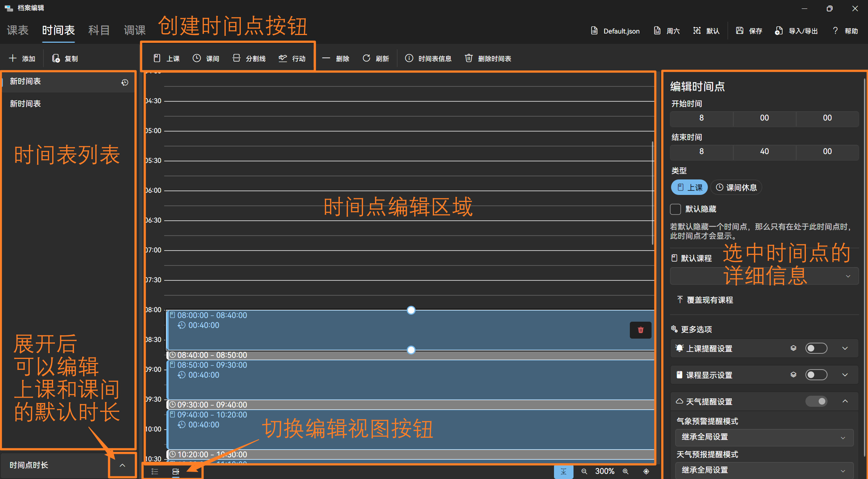868x479 pixels.
Task: Switch to list editing view icon
Action: [155, 471]
